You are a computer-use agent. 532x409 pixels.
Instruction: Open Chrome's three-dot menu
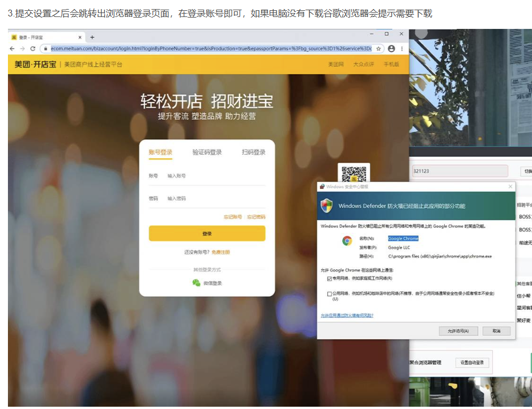coord(402,49)
